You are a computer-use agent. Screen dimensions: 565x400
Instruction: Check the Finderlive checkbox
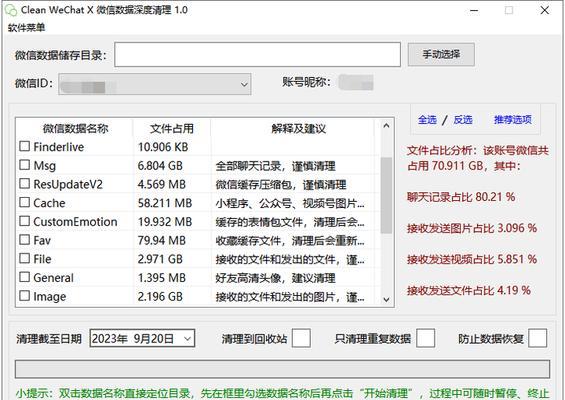click(x=25, y=146)
